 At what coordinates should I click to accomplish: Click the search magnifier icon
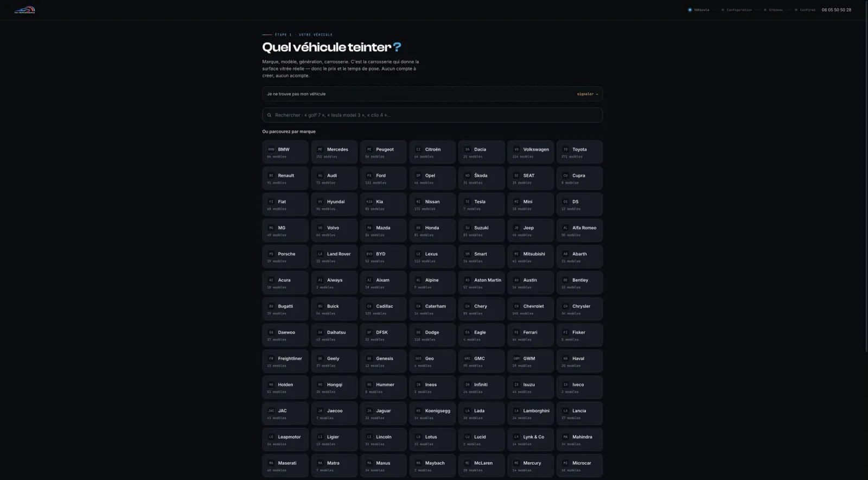coord(269,115)
